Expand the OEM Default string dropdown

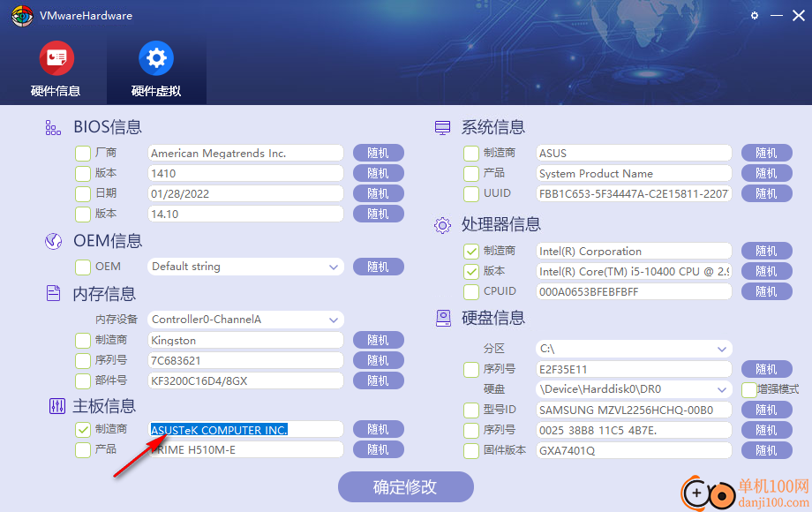tap(245, 267)
